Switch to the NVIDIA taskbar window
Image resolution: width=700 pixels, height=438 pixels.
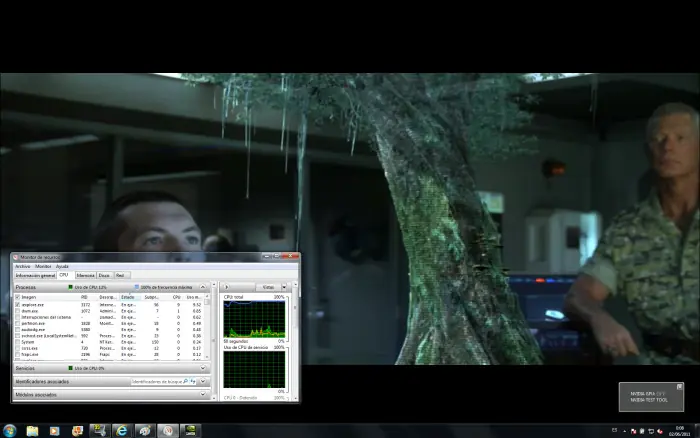(x=190, y=431)
